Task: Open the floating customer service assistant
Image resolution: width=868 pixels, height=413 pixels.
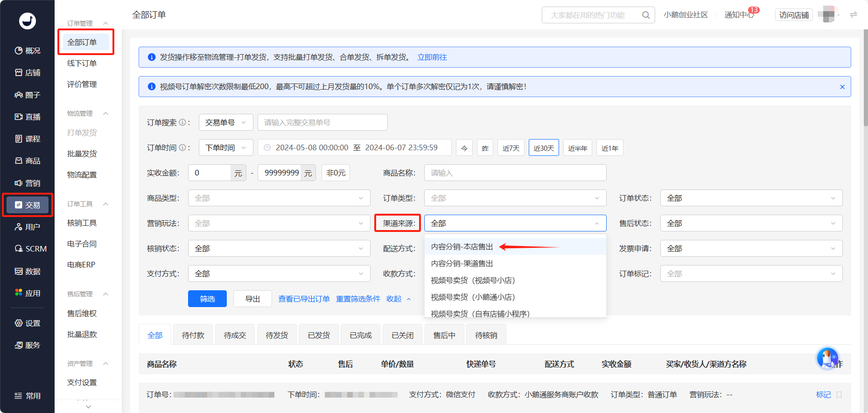Action: click(x=827, y=358)
